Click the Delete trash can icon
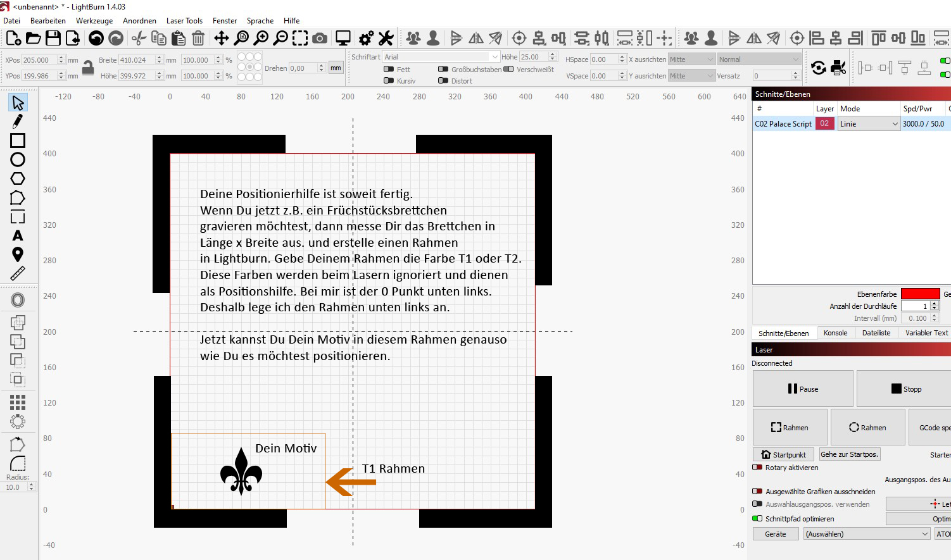Image resolution: width=951 pixels, height=560 pixels. coord(198,39)
